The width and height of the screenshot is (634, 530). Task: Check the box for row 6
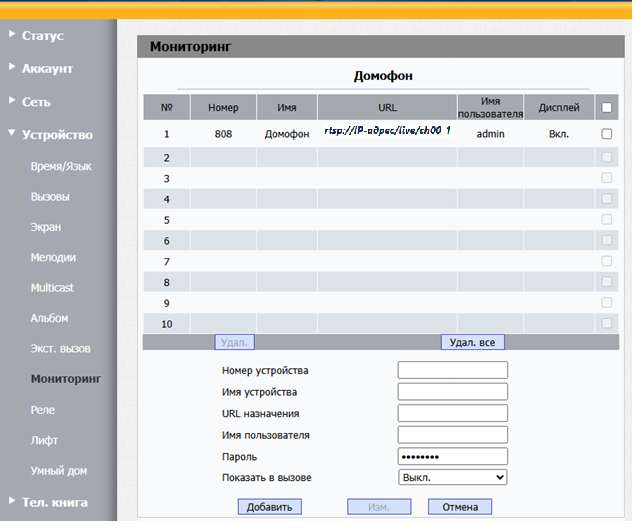click(x=607, y=240)
